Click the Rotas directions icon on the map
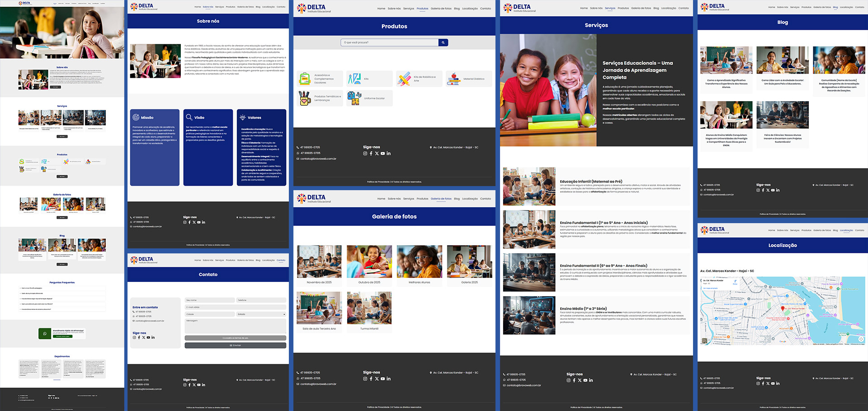This screenshot has width=868, height=411. coord(735,281)
